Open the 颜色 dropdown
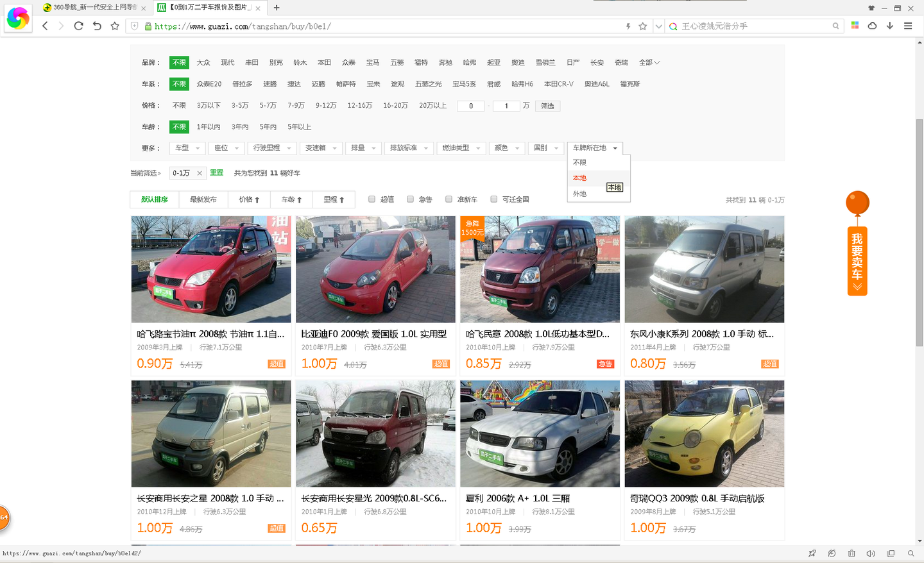 click(x=507, y=148)
